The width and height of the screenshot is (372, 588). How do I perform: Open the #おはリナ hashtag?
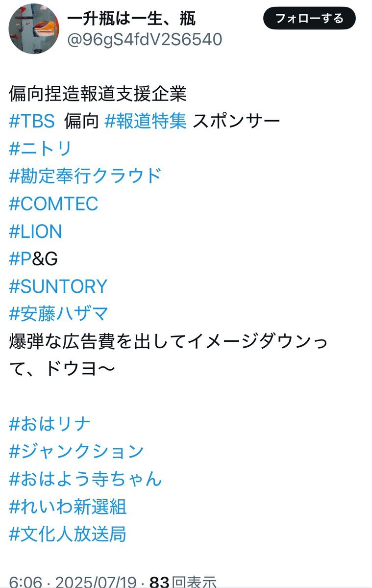pyautogui.click(x=50, y=424)
